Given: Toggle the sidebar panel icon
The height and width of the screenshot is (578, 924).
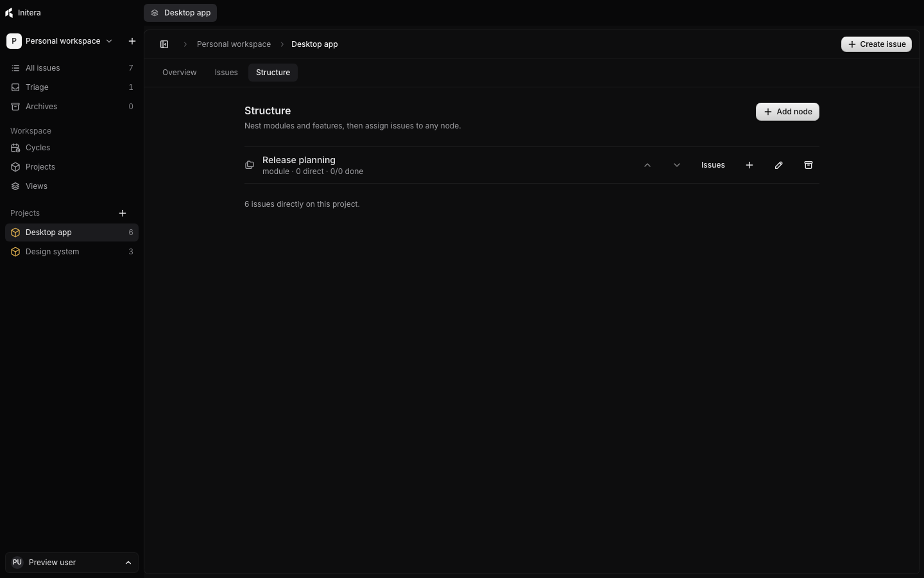Looking at the screenshot, I should pyautogui.click(x=164, y=44).
